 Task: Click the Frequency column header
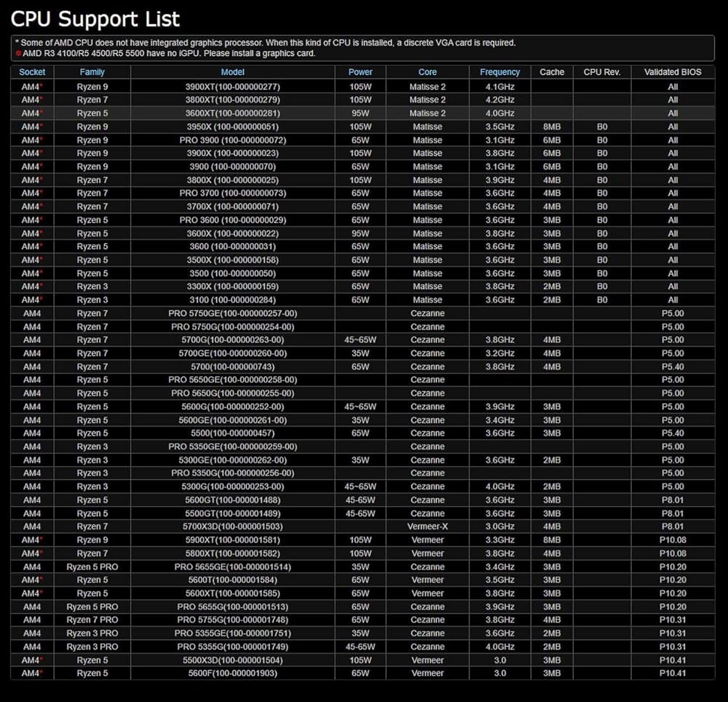point(499,72)
